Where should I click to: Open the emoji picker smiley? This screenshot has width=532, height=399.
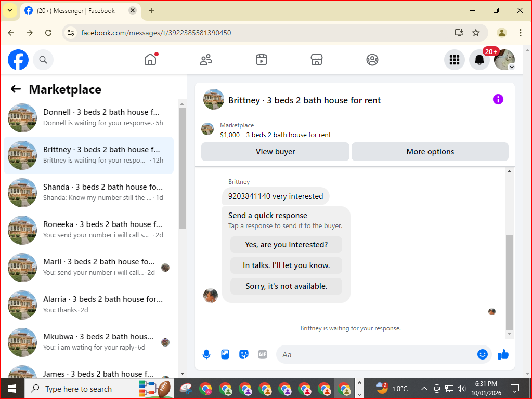[x=482, y=355]
